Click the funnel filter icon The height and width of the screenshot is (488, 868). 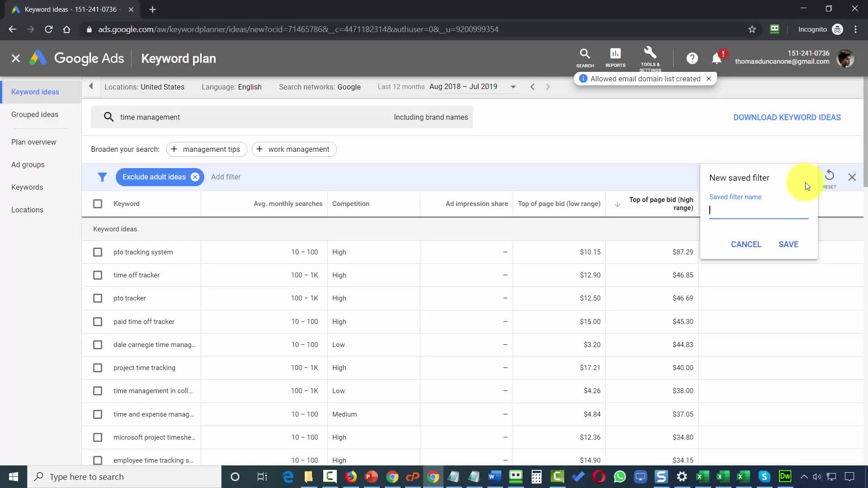(x=102, y=177)
